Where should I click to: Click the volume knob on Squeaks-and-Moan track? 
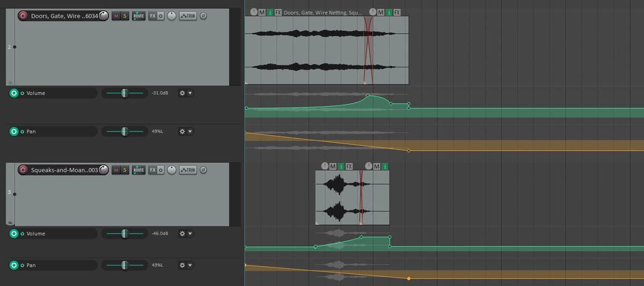tap(104, 170)
